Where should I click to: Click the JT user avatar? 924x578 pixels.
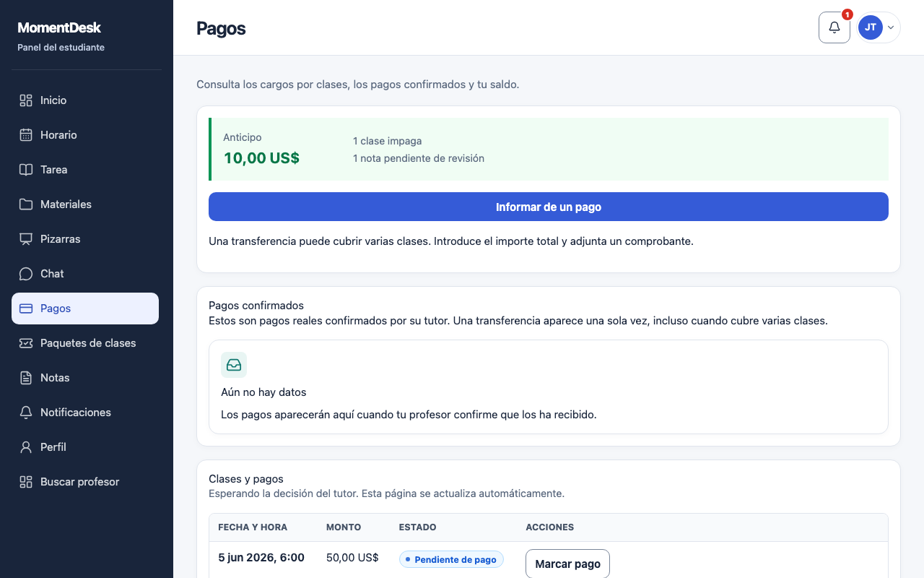click(x=871, y=27)
